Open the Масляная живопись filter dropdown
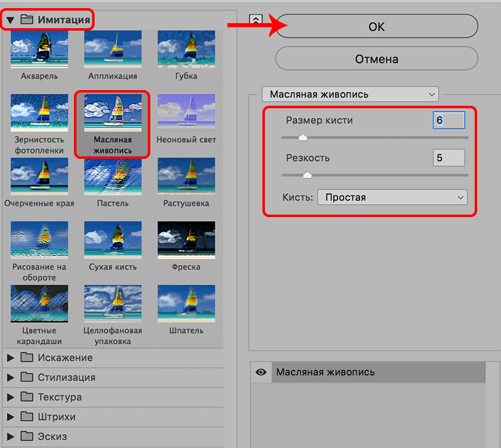The width and height of the screenshot is (501, 448). (x=350, y=94)
